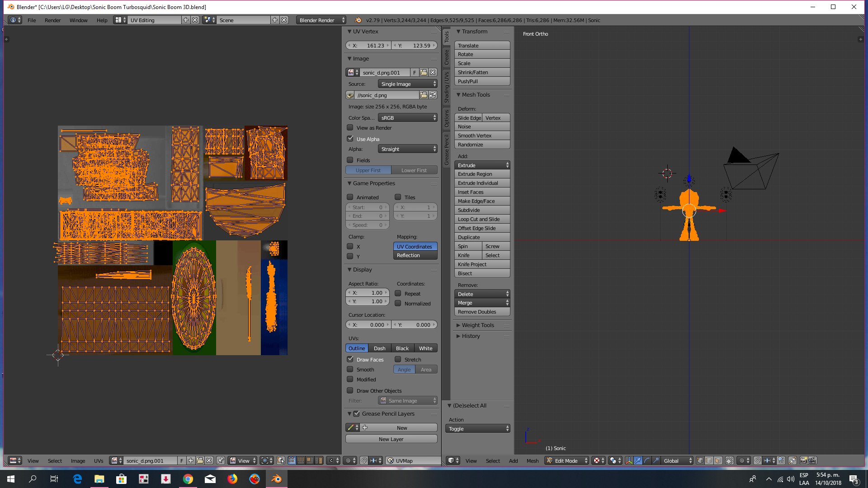Image resolution: width=868 pixels, height=488 pixels.
Task: Toggle the 3D manipulator axes icon
Action: click(x=629, y=460)
